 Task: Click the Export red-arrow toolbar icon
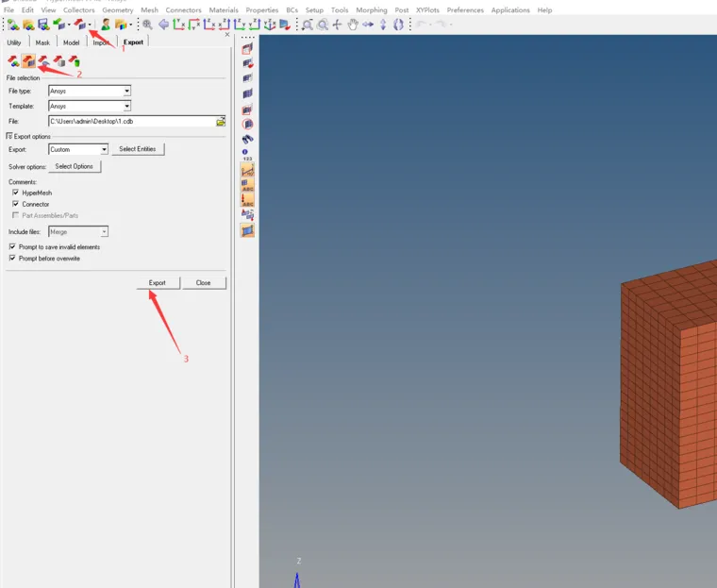[80, 25]
